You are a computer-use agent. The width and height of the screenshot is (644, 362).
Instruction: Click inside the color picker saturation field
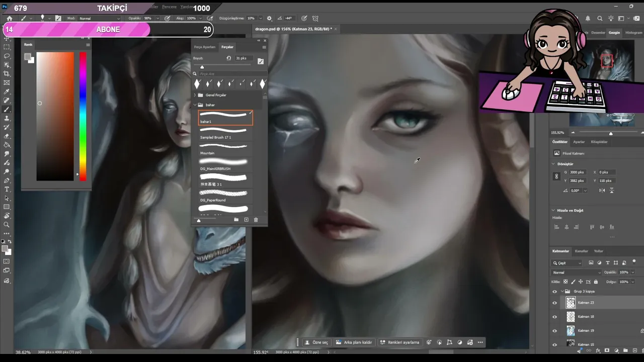55,116
